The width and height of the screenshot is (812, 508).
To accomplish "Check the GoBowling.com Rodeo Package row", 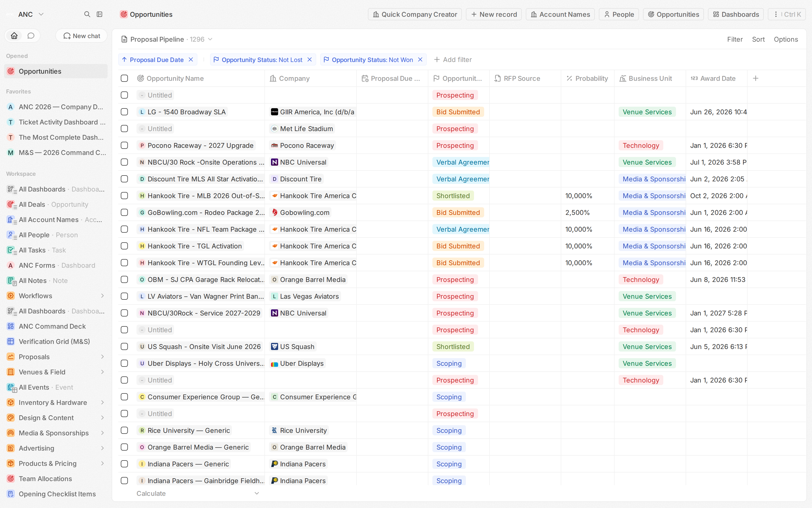I will (x=124, y=212).
